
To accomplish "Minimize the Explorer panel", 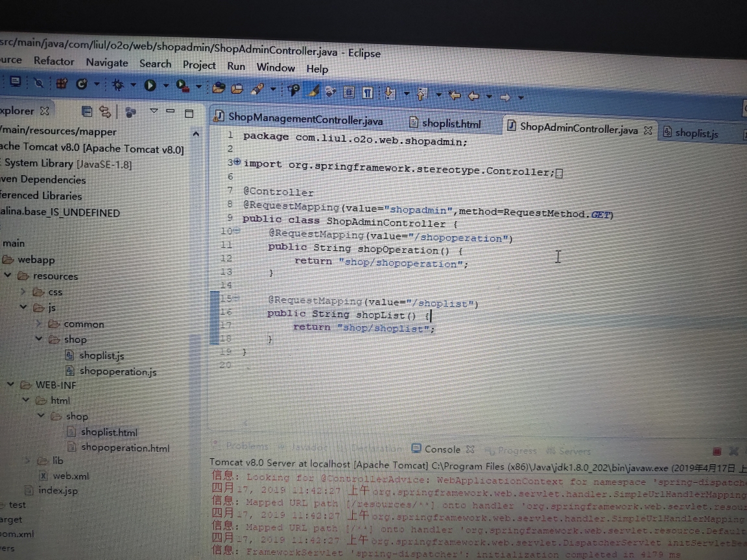I will (x=171, y=111).
